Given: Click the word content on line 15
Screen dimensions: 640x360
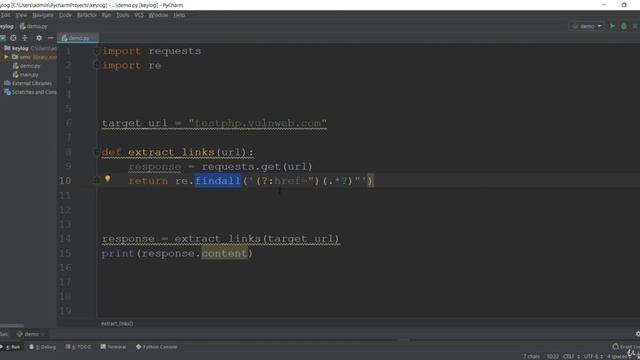Looking at the screenshot, I should [224, 253].
